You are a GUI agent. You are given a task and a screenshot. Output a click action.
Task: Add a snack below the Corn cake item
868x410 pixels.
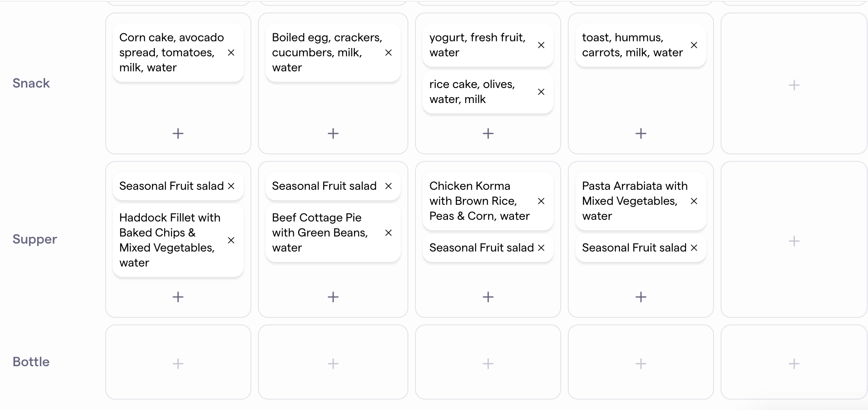coord(178,133)
